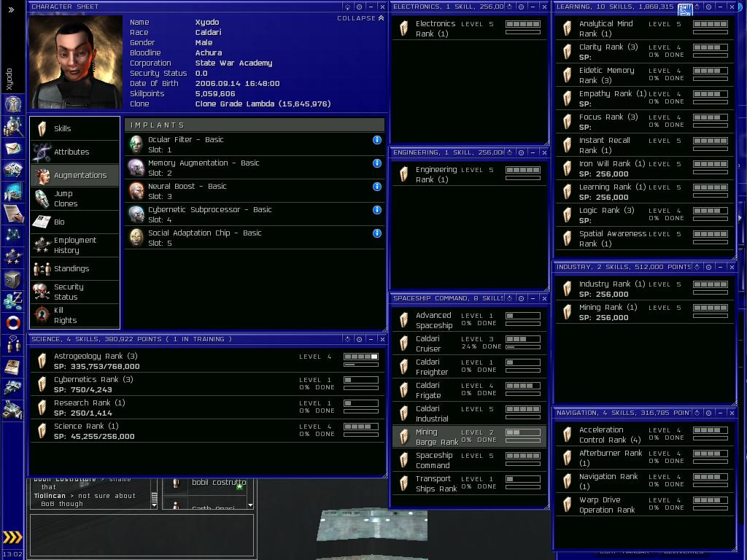Collapse the character info header
747x560 pixels.
[x=360, y=18]
